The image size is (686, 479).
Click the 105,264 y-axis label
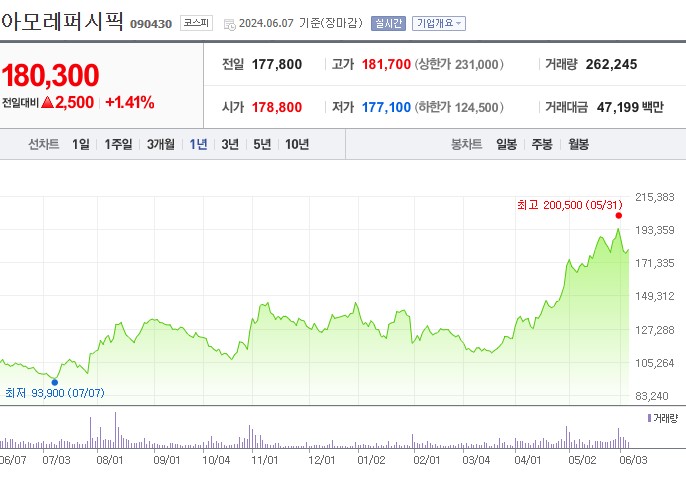coord(655,363)
